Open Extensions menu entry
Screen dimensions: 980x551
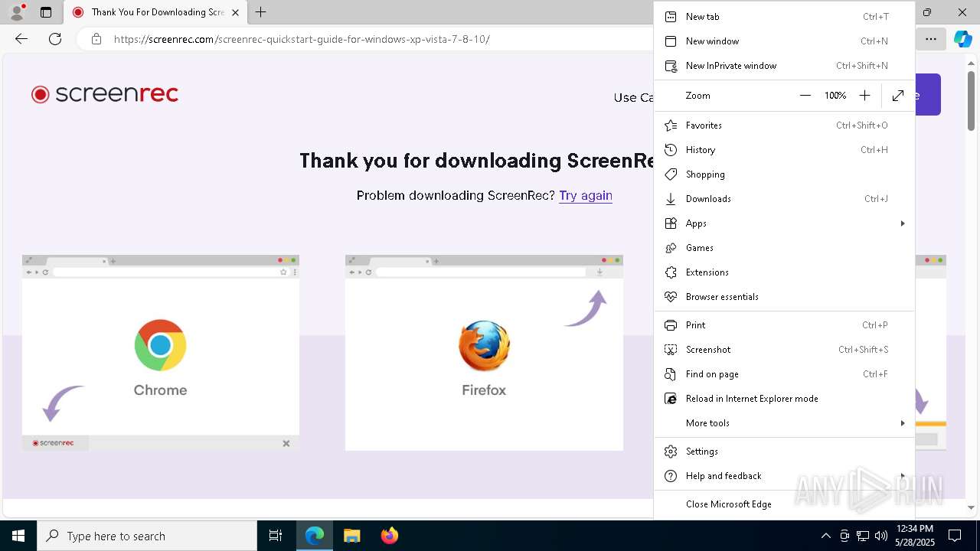click(784, 272)
